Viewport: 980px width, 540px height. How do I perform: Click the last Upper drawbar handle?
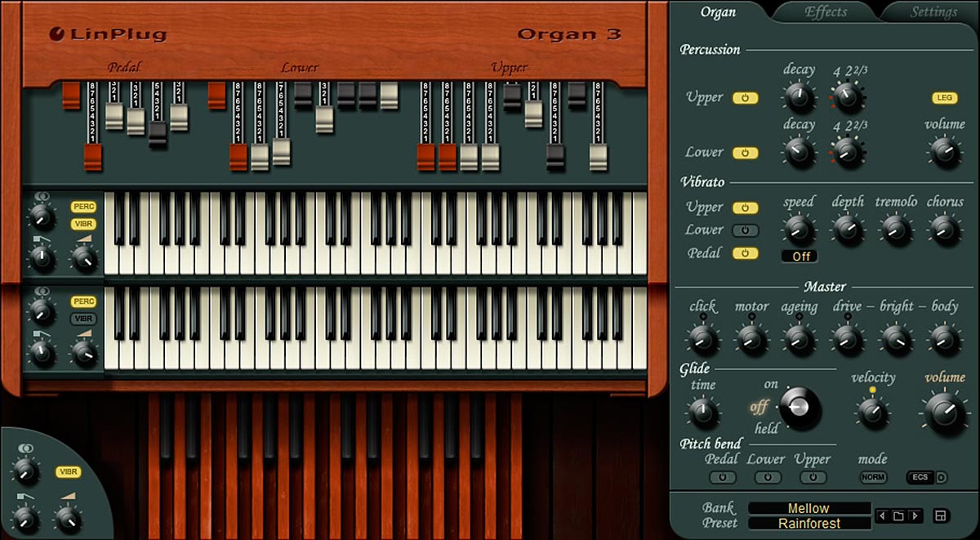(599, 157)
